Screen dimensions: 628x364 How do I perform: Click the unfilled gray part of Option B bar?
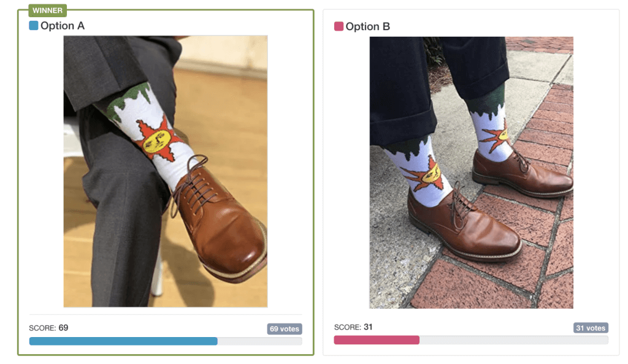coord(514,340)
